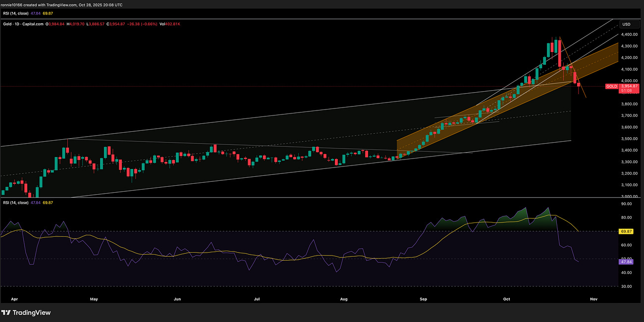Click the Gold symbol name in the legend
The height and width of the screenshot is (322, 644).
[7, 23]
